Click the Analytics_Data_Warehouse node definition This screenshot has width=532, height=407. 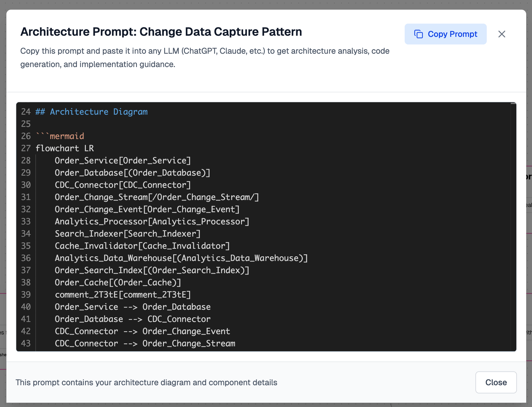click(x=181, y=258)
